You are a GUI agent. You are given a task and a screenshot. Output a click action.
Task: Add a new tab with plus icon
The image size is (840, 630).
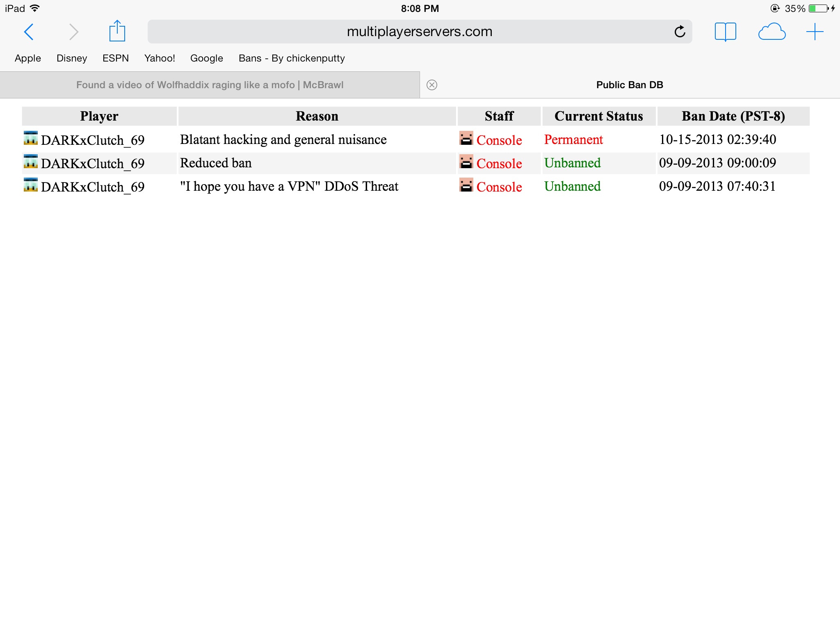[x=815, y=32]
